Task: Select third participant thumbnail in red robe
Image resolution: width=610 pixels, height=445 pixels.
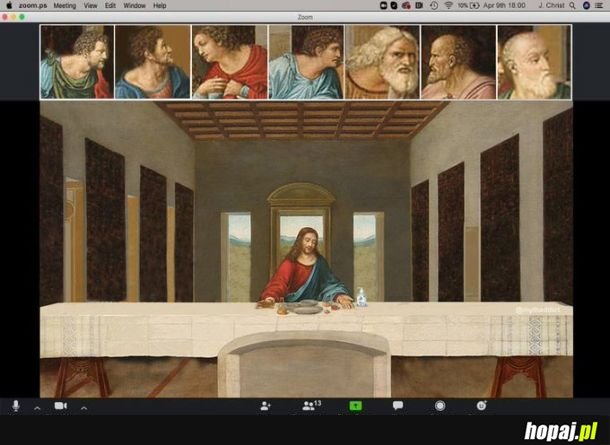Action: click(x=229, y=62)
